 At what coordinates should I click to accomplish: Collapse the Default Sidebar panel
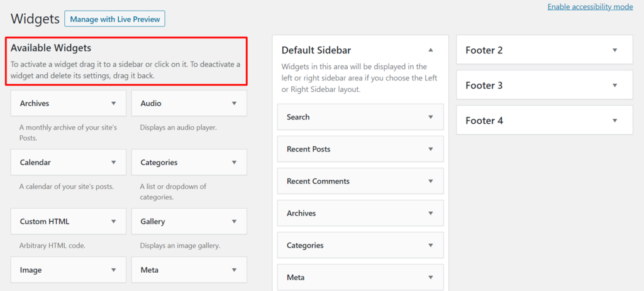pyautogui.click(x=430, y=50)
